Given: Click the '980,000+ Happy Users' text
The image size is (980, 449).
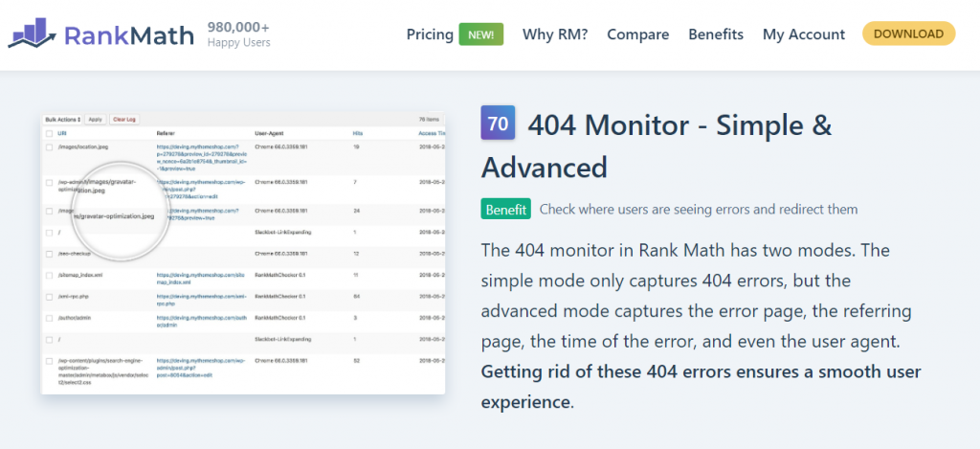Looking at the screenshot, I should 238,35.
